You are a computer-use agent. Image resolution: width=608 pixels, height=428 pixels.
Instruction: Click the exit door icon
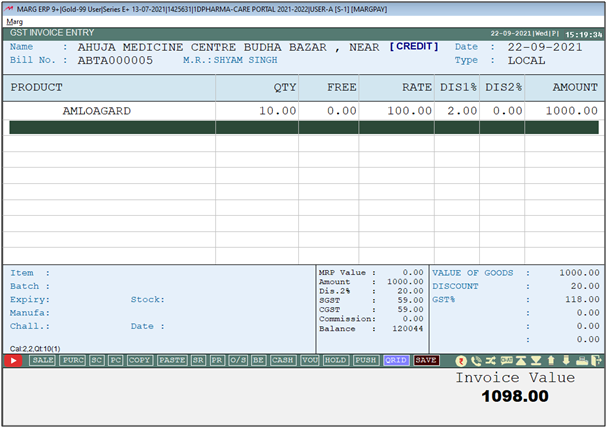tap(596, 361)
